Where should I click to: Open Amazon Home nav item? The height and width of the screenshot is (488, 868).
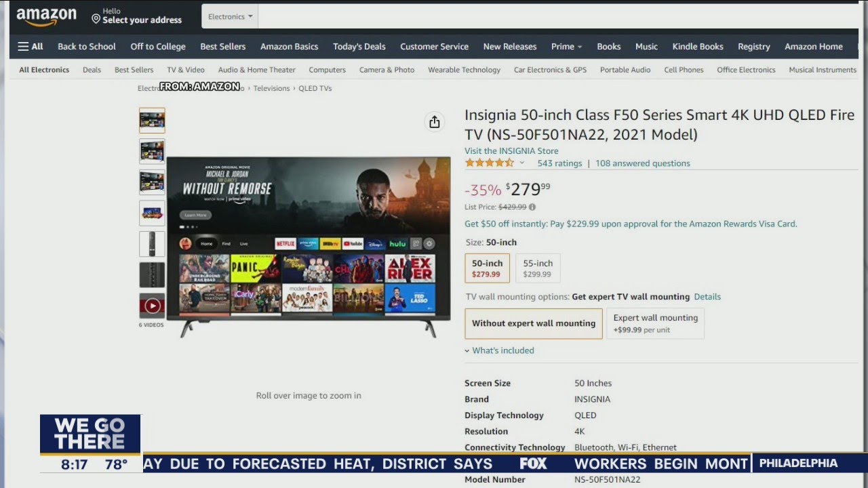point(814,47)
